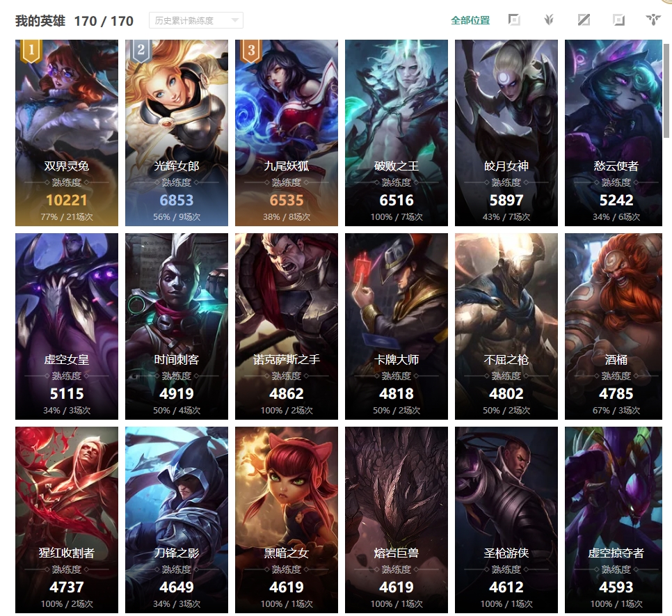Filter heroes by top lane icon
Image resolution: width=672 pixels, height=616 pixels.
[x=514, y=19]
